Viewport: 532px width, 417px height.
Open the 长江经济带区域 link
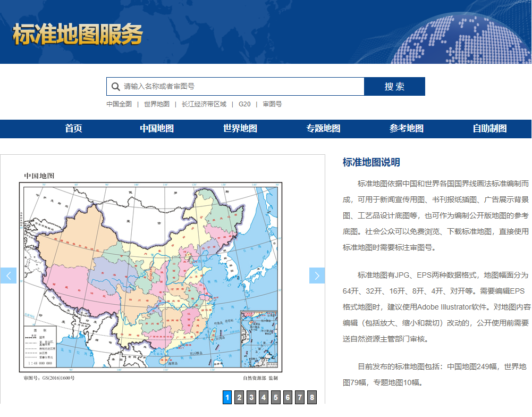tap(204, 104)
